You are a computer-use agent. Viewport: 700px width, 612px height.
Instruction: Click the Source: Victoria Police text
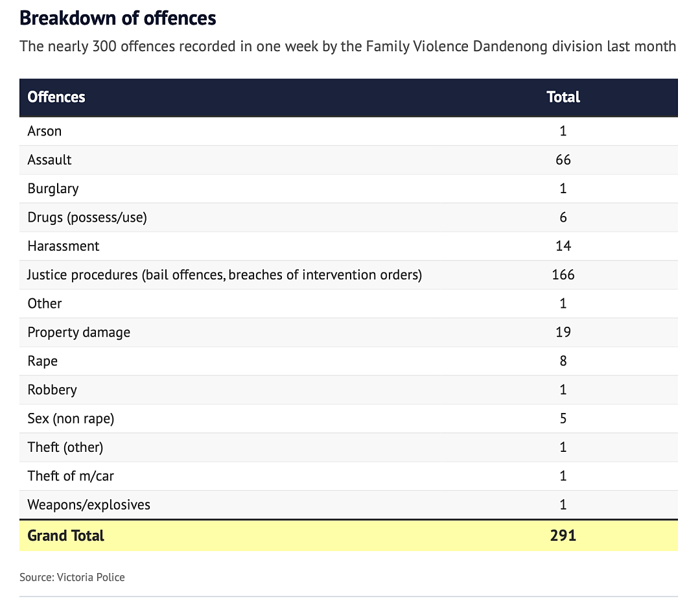72,577
